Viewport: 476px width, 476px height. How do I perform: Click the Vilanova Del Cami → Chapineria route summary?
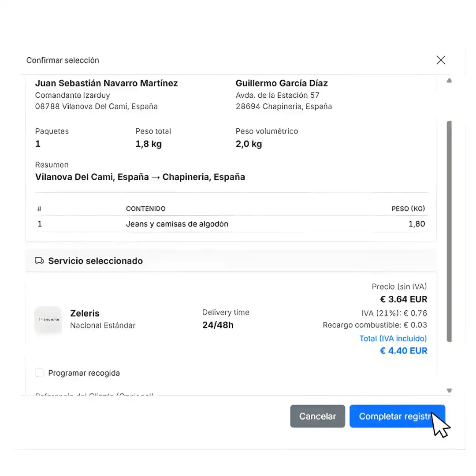click(x=140, y=177)
